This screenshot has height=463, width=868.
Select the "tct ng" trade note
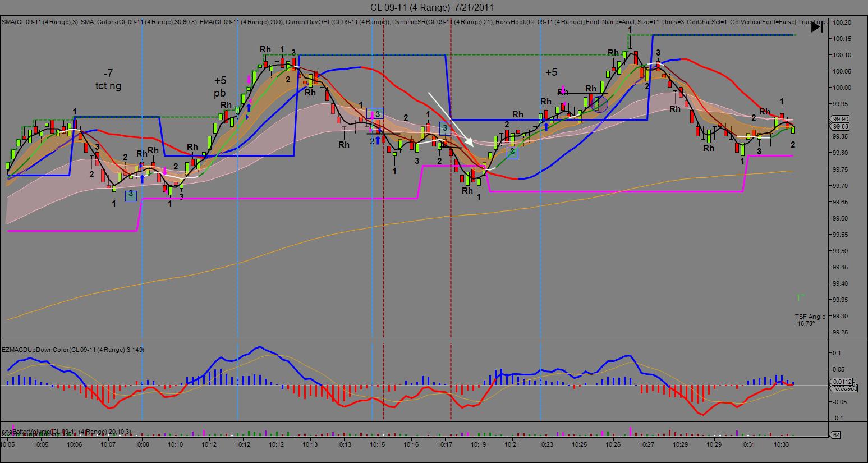click(x=108, y=86)
